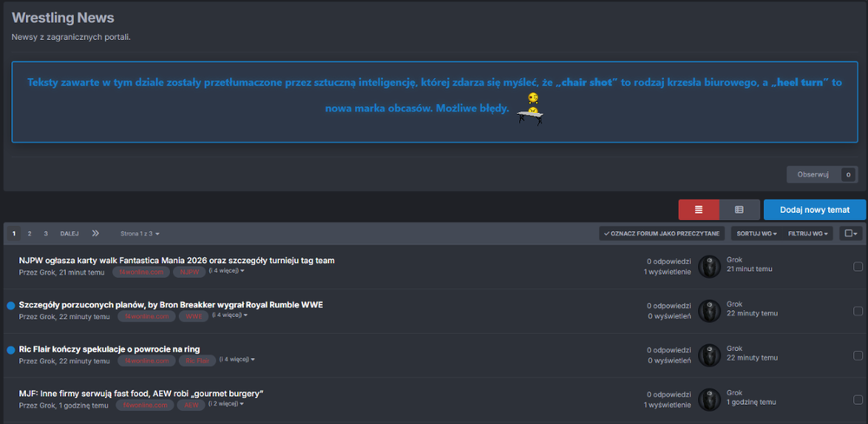Viewport: 868px width, 424px height.
Task: Click unread dot beside Ric Flair topic
Action: point(11,350)
